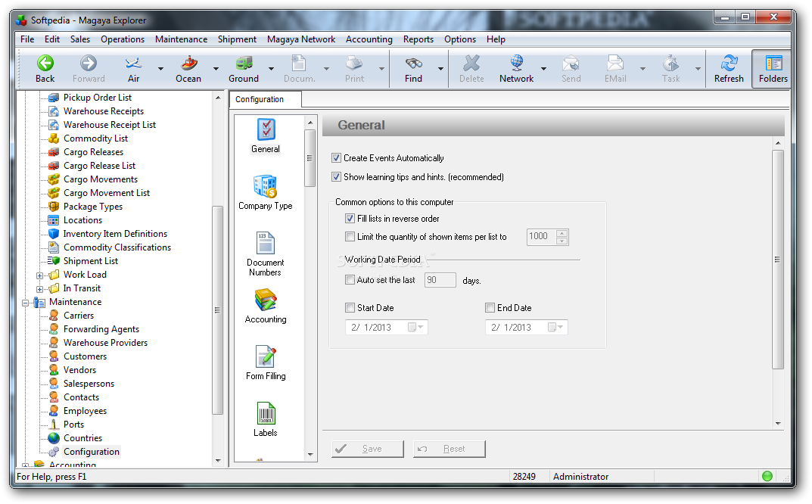Expand the Work Load tree node
Viewport: 812px width, 504px height.
click(40, 275)
